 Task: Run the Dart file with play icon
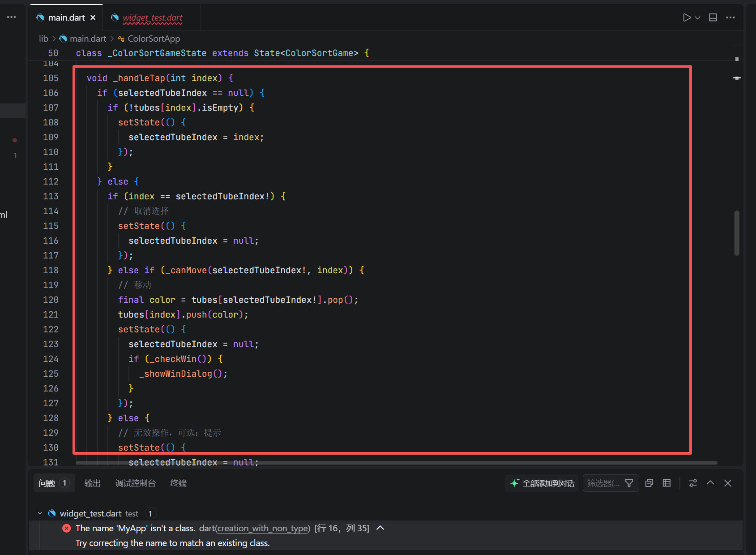(687, 17)
